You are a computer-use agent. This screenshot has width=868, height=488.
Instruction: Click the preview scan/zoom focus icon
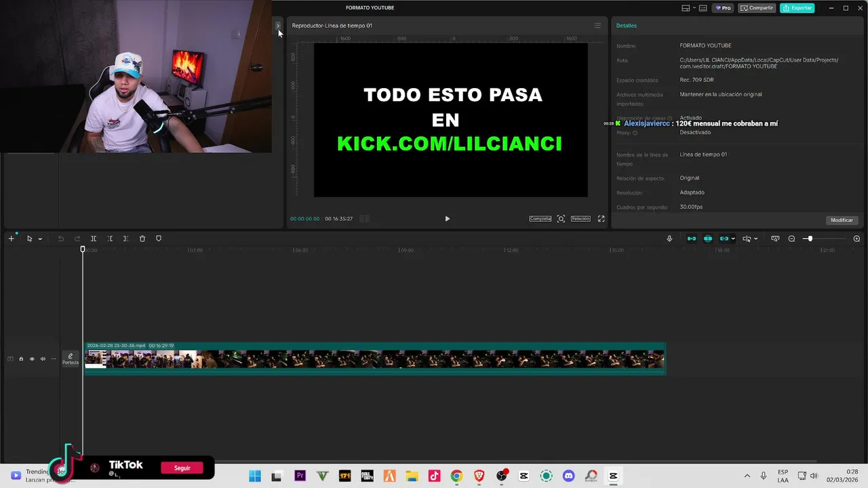click(x=561, y=219)
